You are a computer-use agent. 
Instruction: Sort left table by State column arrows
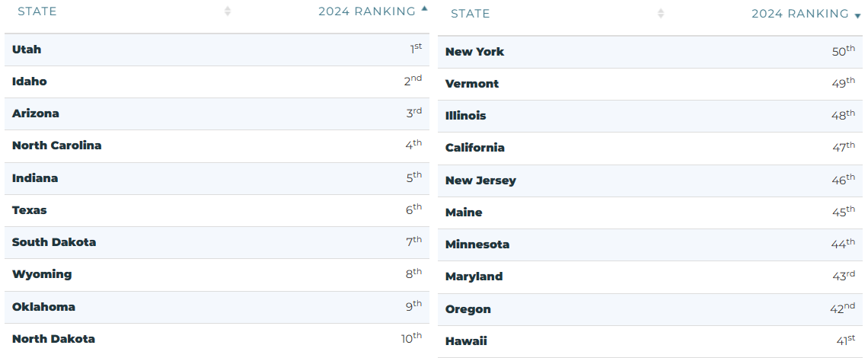pyautogui.click(x=227, y=11)
